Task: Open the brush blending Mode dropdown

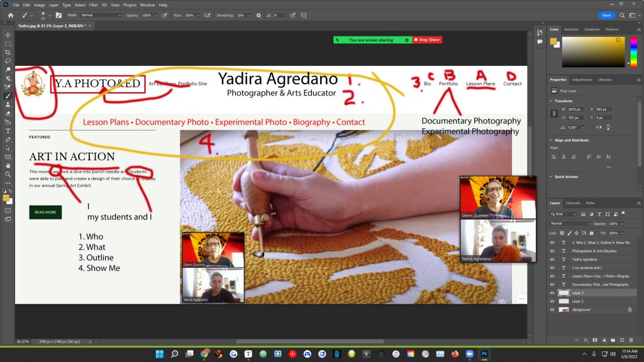Action: (101, 14)
